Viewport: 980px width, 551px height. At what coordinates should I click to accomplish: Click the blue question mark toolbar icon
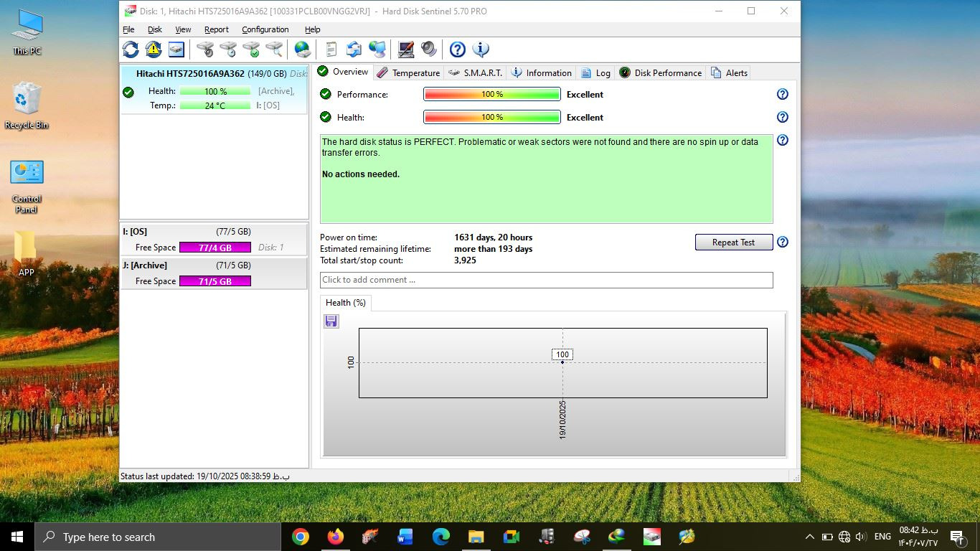pos(458,50)
